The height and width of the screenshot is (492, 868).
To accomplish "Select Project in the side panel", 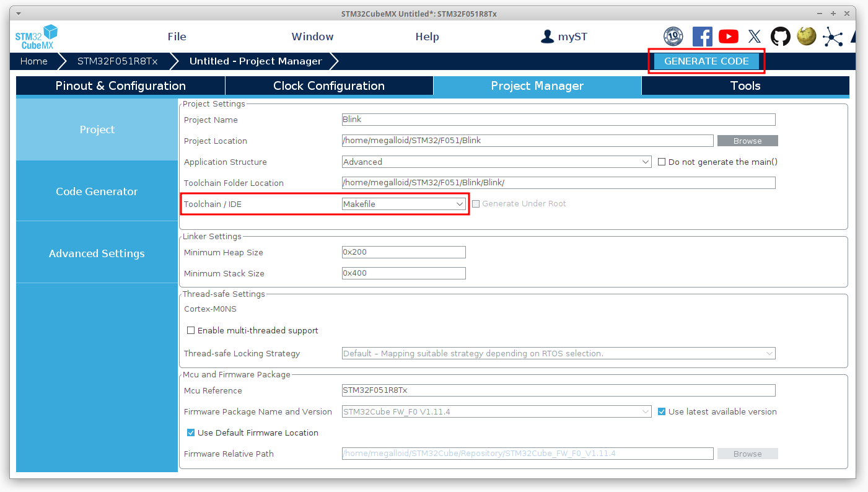I will 97,130.
